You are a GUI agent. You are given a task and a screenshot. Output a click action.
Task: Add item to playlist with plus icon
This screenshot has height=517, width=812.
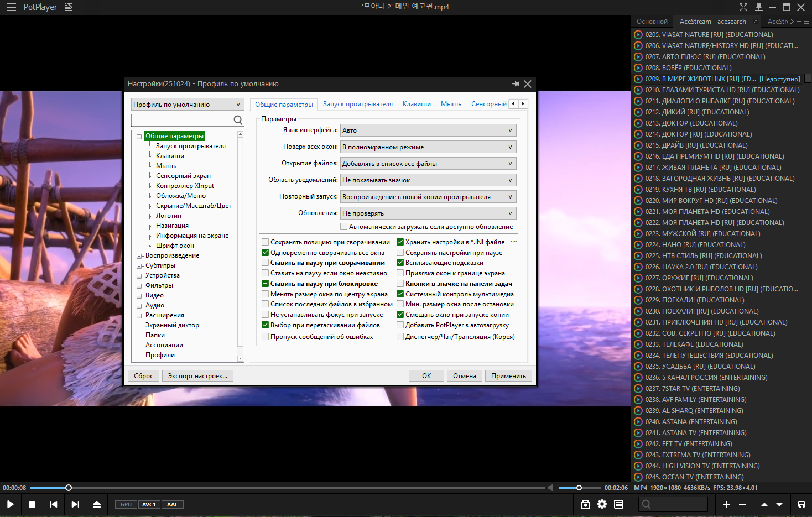click(726, 504)
